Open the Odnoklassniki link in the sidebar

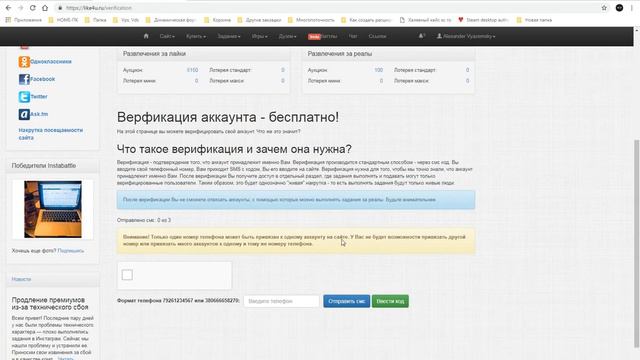[51, 62]
